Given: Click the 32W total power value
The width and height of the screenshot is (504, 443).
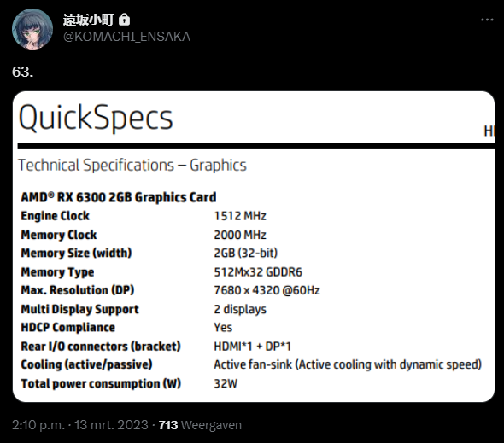Looking at the screenshot, I should click(226, 383).
